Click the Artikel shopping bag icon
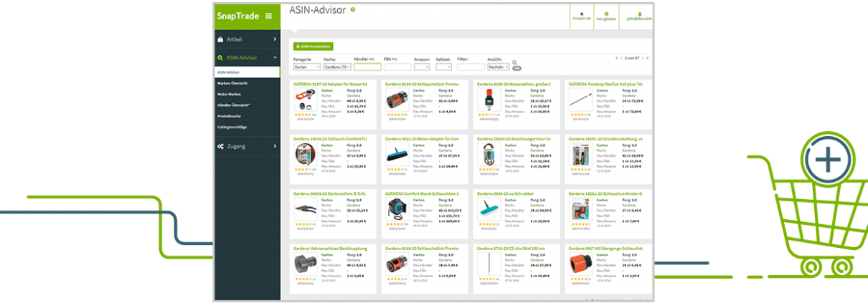This screenshot has width=868, height=303. coord(220,39)
